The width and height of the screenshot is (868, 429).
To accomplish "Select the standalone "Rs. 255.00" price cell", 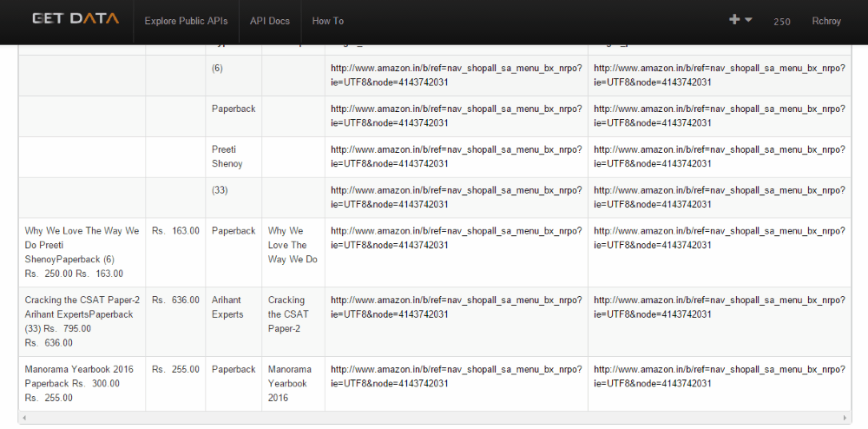I will pyautogui.click(x=175, y=384).
